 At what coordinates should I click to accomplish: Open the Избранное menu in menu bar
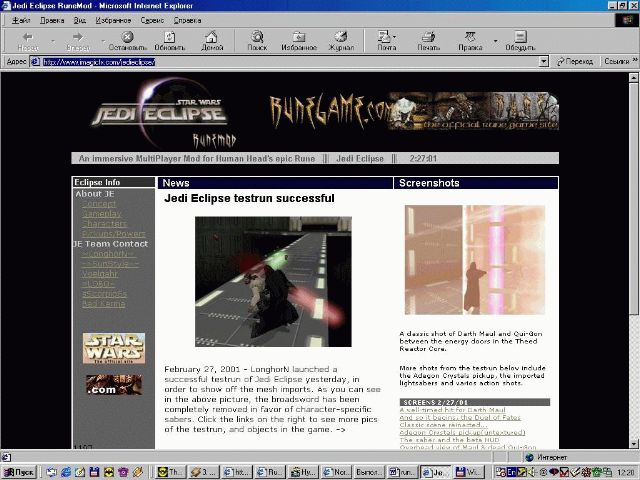[x=113, y=20]
